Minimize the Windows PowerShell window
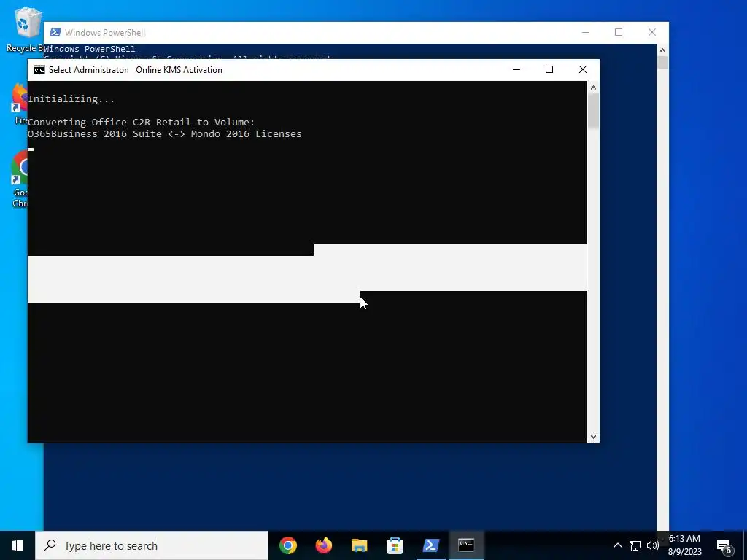Screen dimensions: 747x560 click(586, 32)
